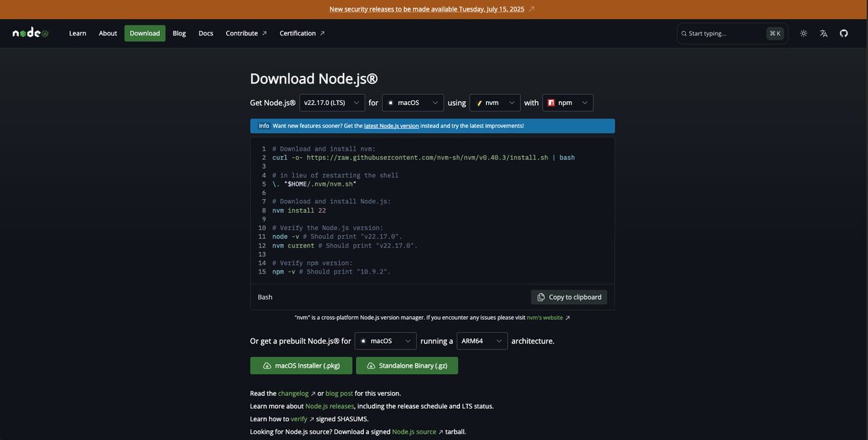Open the Blog nav item

(x=179, y=33)
